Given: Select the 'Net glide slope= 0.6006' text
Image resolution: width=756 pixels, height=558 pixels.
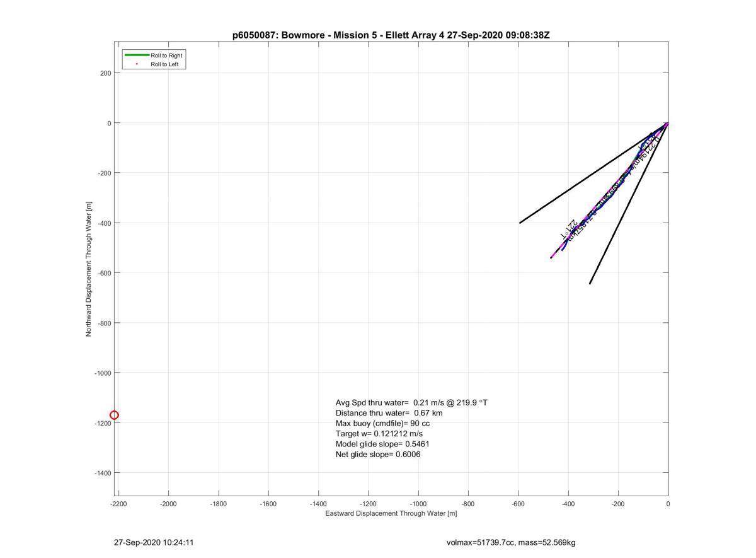Looking at the screenshot, I should (x=378, y=454).
